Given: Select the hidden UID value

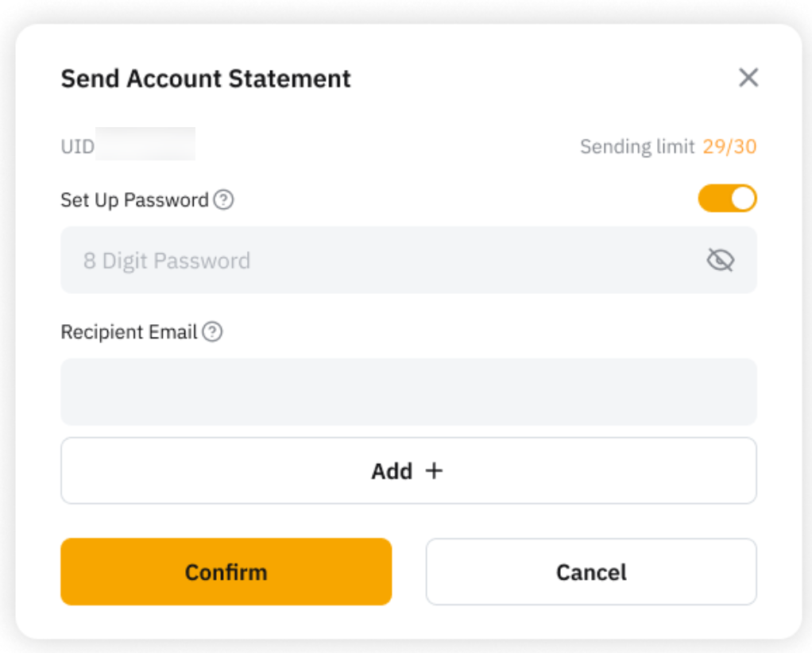Looking at the screenshot, I should tap(145, 144).
